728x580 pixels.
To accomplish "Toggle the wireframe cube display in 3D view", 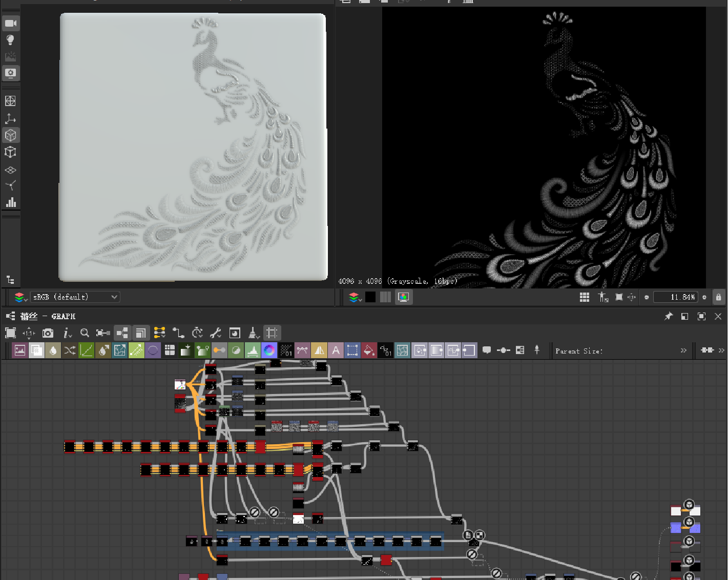I will [x=10, y=152].
